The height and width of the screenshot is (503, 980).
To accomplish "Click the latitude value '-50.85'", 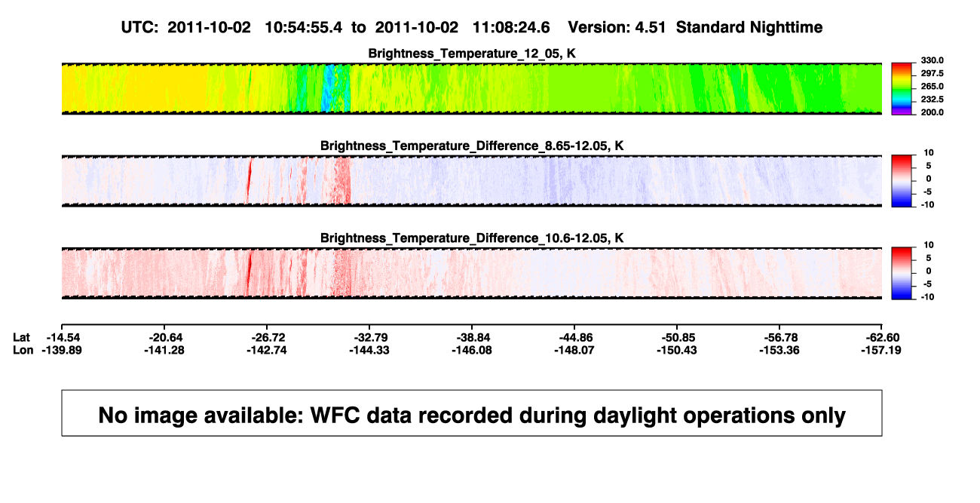I will tap(678, 337).
